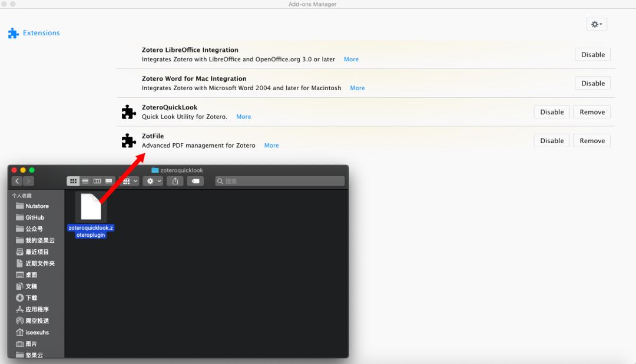Go back in Finder window
636x364 pixels.
coord(17,181)
